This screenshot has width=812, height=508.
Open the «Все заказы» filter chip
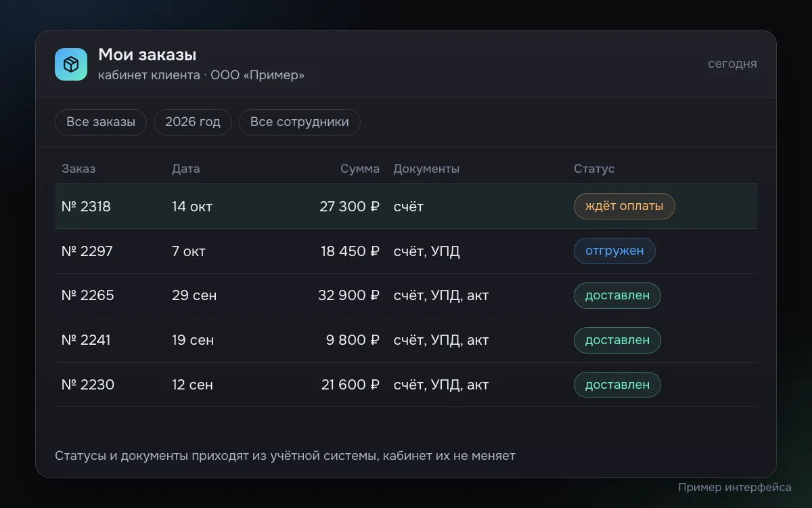[x=101, y=122]
